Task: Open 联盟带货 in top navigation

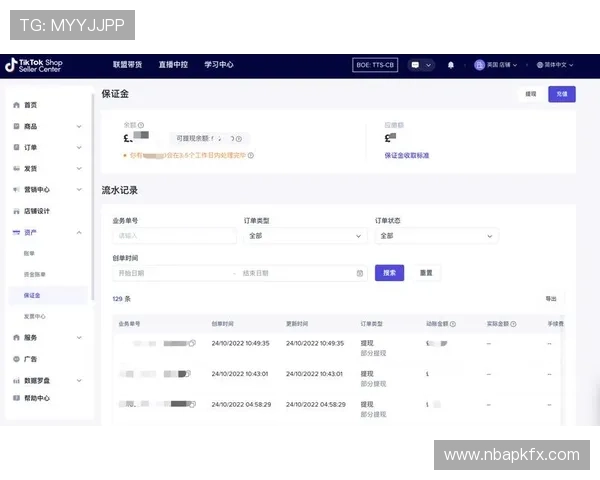Action: tap(127, 65)
